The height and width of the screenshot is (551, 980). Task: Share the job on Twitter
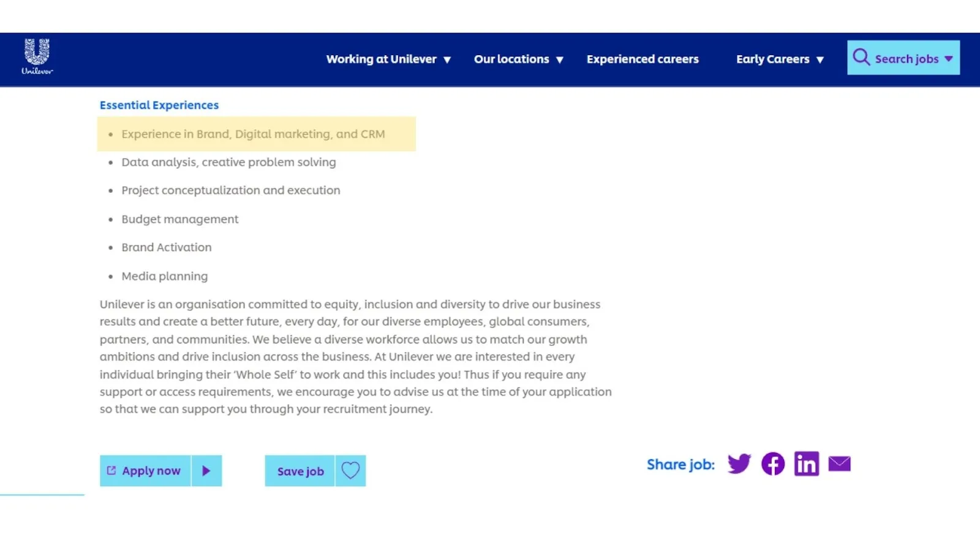[x=739, y=464]
